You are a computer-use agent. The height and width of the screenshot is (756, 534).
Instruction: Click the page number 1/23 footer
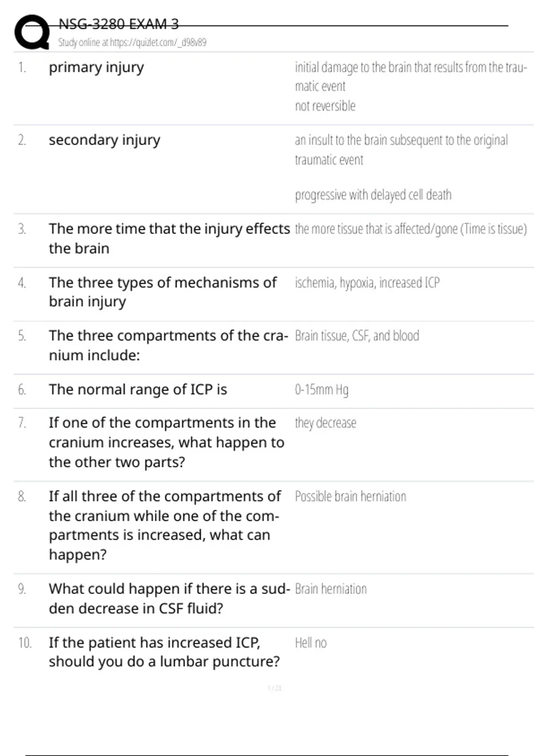[275, 688]
